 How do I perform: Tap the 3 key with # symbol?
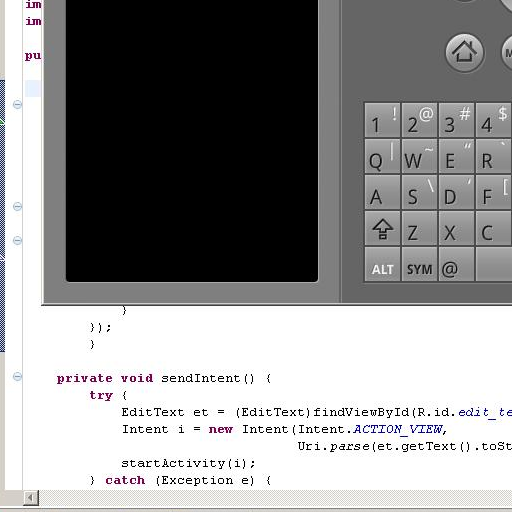(x=456, y=120)
